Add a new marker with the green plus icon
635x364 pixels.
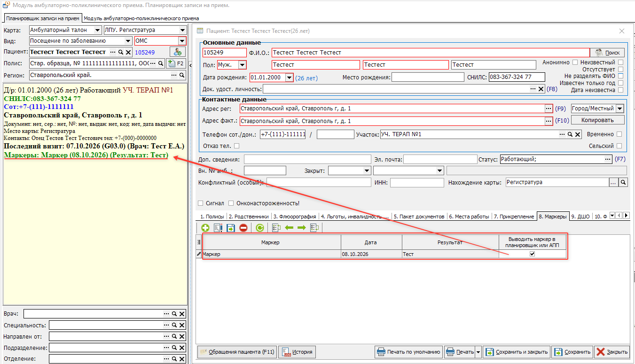pos(205,228)
